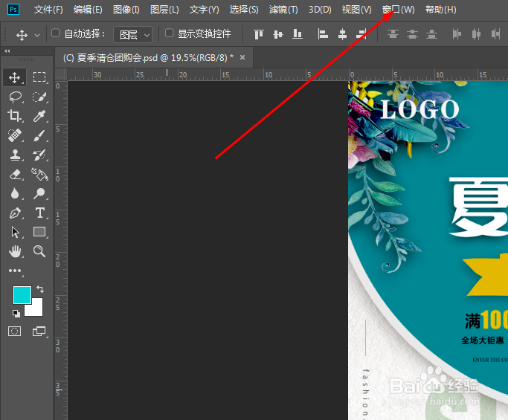
Task: Reset default foreground and background colors
Action: (x=16, y=313)
